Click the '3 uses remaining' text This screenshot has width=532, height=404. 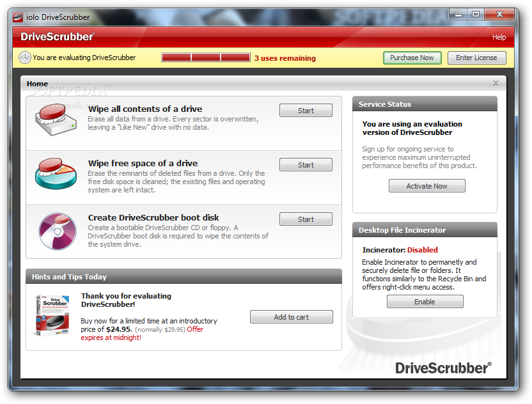[x=285, y=58]
